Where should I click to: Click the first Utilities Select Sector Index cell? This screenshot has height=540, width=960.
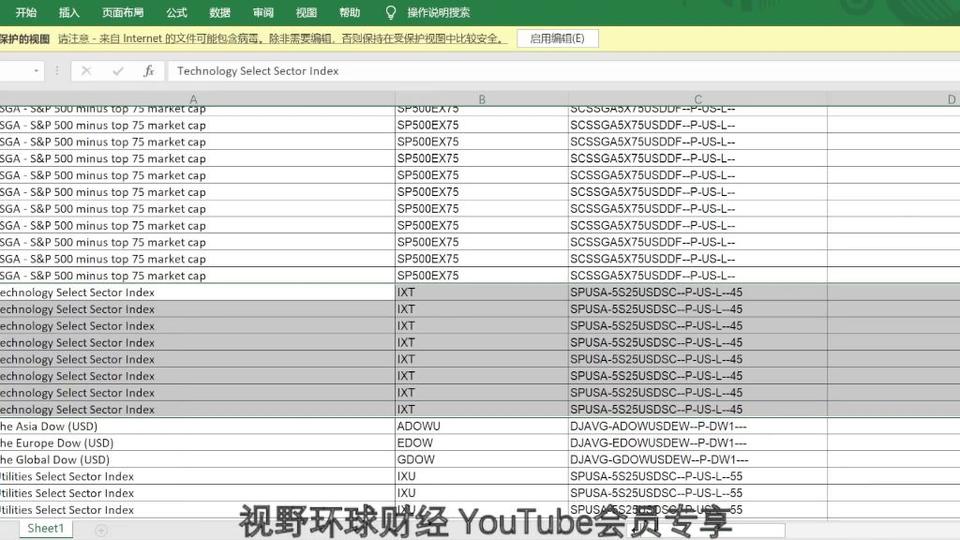(x=197, y=476)
